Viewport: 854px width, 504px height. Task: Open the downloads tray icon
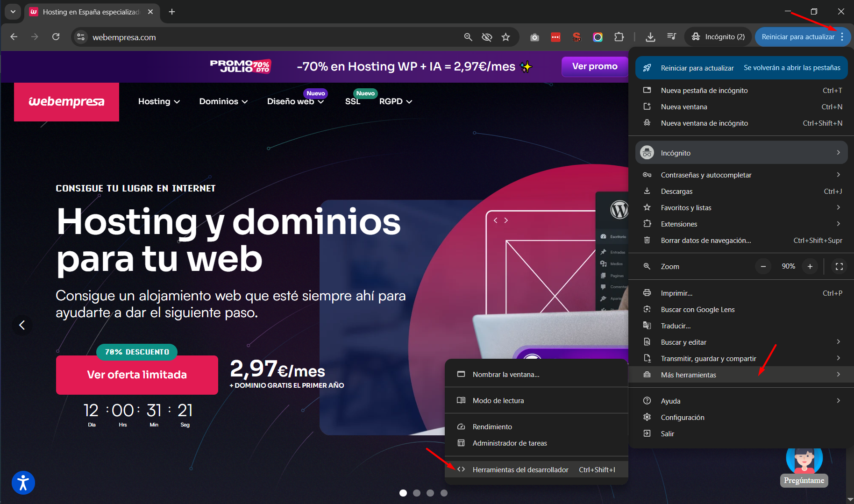coord(650,37)
